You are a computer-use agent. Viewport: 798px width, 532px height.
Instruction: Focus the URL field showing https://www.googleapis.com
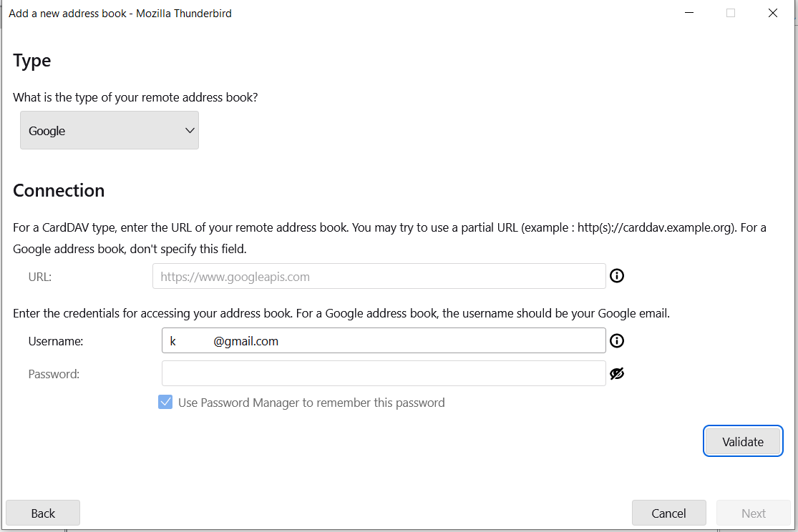(379, 276)
